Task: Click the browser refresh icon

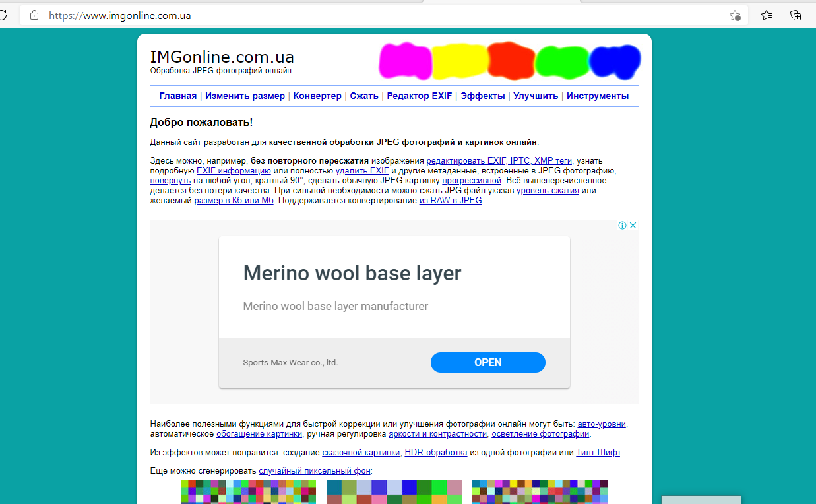Action: pos(3,15)
